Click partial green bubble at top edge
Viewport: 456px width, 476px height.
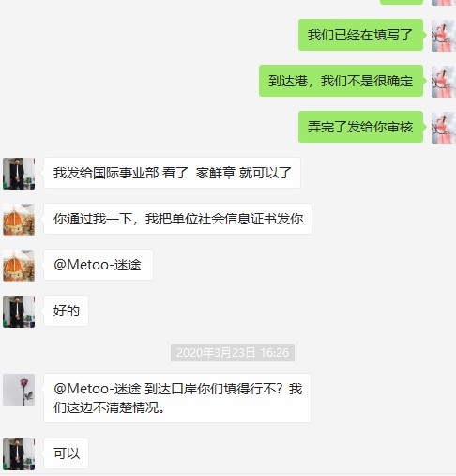point(402,2)
